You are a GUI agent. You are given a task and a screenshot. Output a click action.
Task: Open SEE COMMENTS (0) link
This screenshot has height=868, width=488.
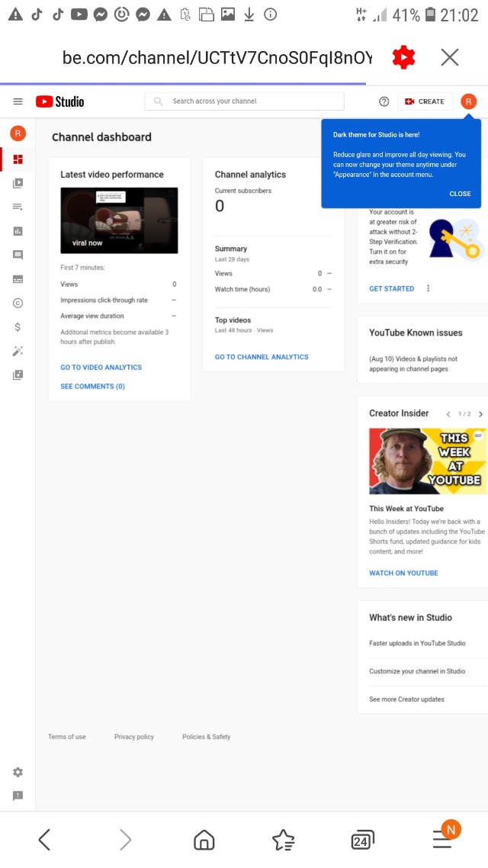pyautogui.click(x=92, y=387)
